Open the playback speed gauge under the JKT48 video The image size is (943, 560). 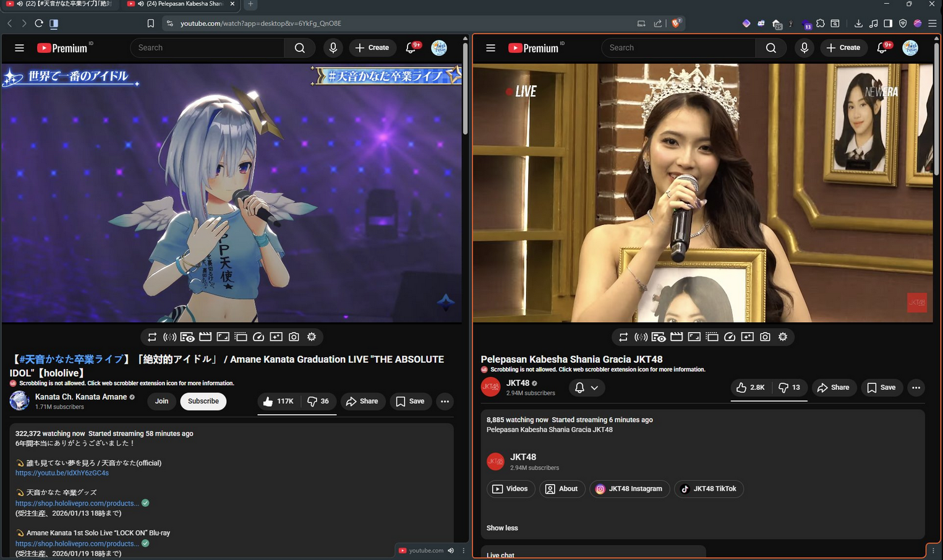coord(730,337)
